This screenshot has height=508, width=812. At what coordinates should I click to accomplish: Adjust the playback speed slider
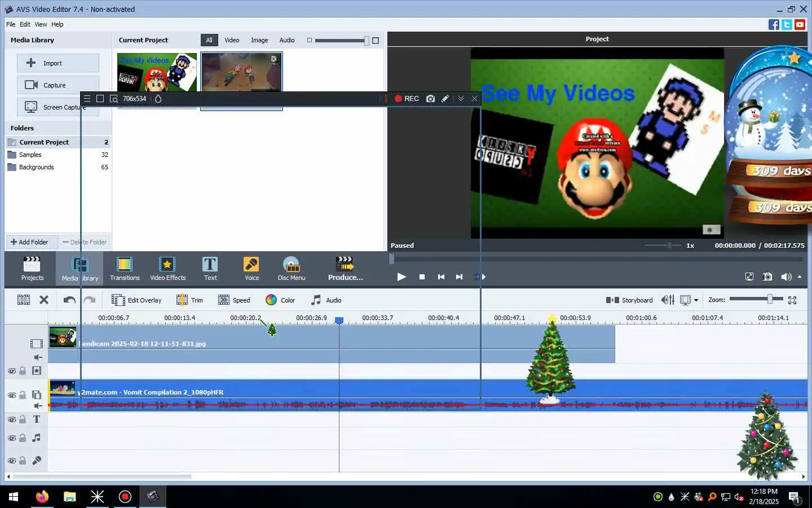click(x=669, y=246)
